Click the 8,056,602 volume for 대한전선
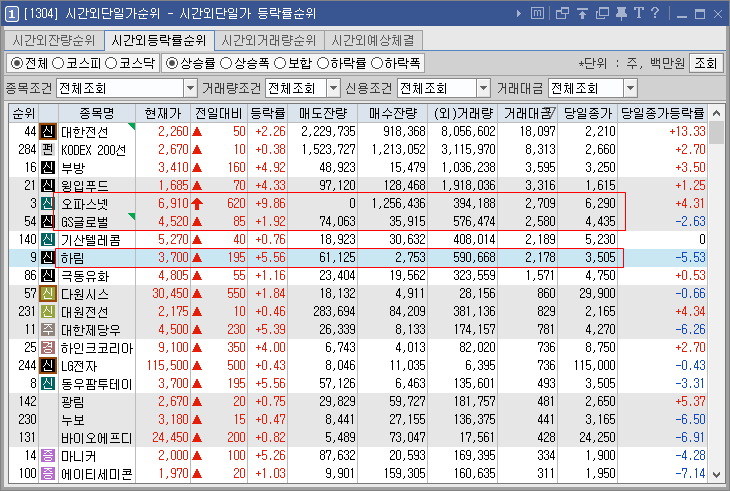Image resolution: width=730 pixels, height=491 pixels. pyautogui.click(x=468, y=132)
